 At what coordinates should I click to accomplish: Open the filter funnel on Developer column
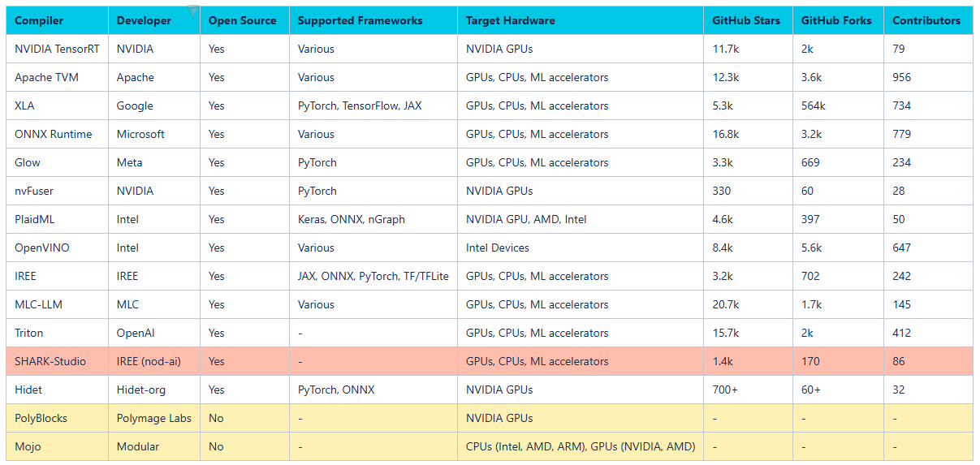pos(192,11)
